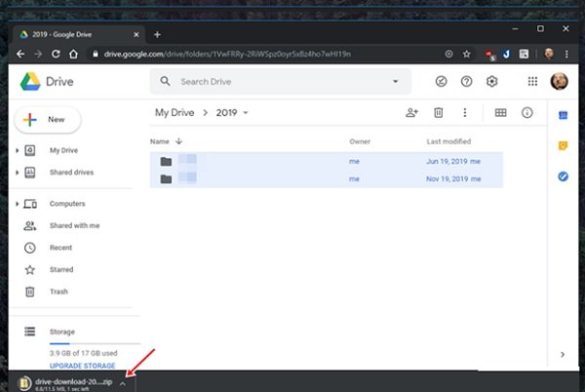This screenshot has height=392, width=585.
Task: Open Google Calendar side panel
Action: [x=563, y=116]
